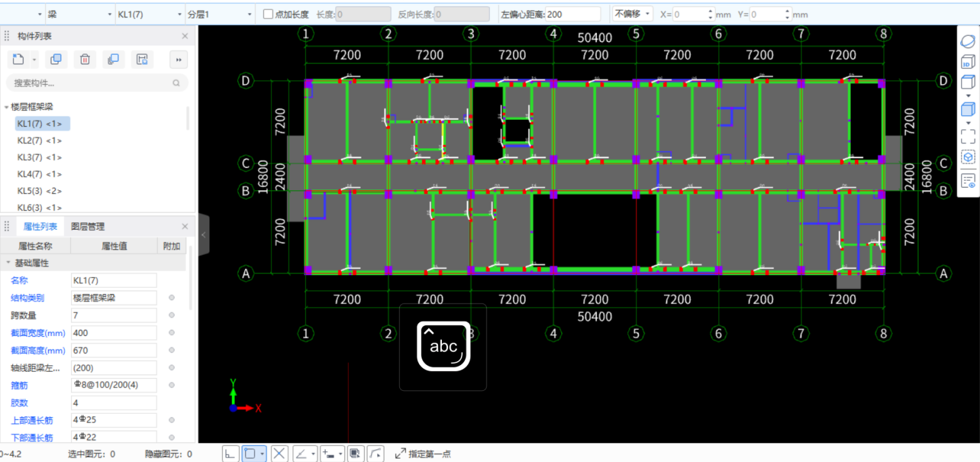Switch to the 图层管理 tab
The width and height of the screenshot is (980, 462).
(88, 226)
